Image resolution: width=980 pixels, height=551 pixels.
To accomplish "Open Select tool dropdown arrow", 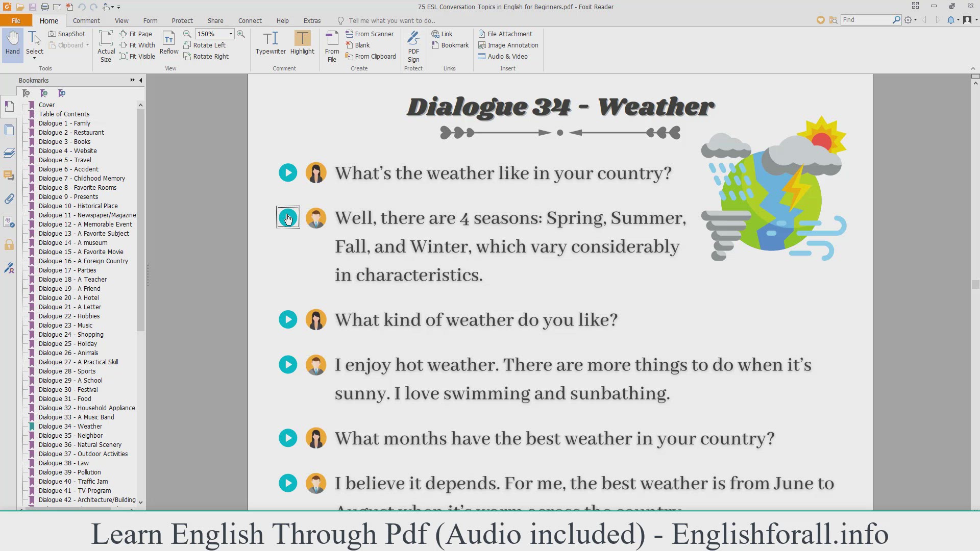I will coord(35,58).
